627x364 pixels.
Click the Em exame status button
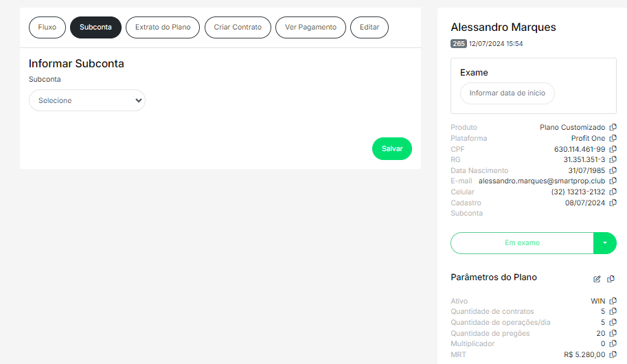(522, 243)
